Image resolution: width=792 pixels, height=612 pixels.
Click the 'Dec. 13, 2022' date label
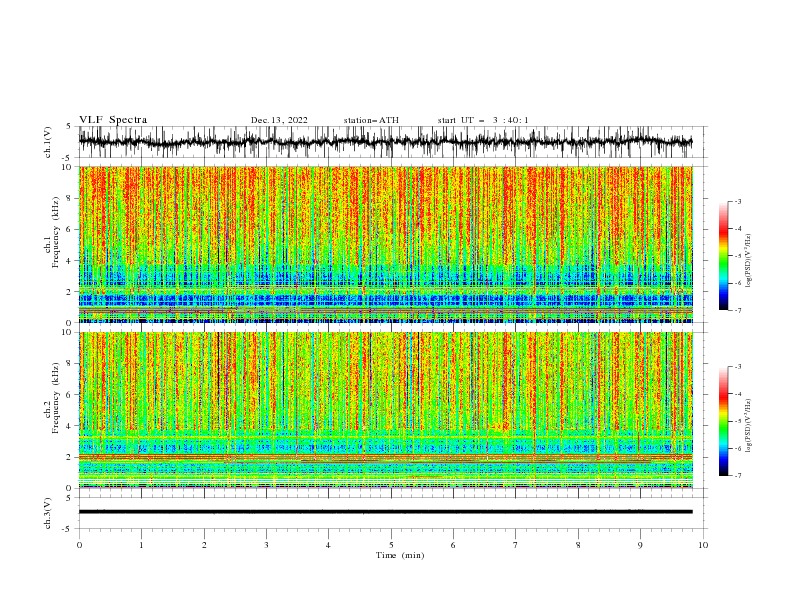(279, 120)
